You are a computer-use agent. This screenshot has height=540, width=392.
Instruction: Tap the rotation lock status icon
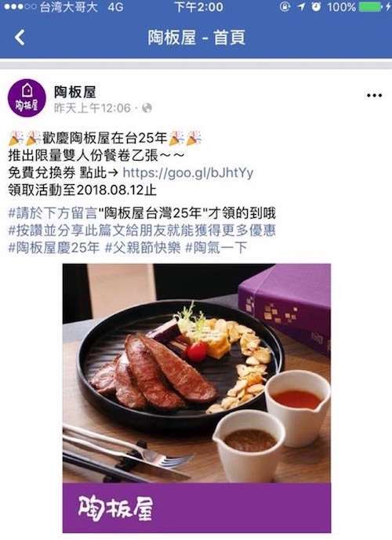285,7
